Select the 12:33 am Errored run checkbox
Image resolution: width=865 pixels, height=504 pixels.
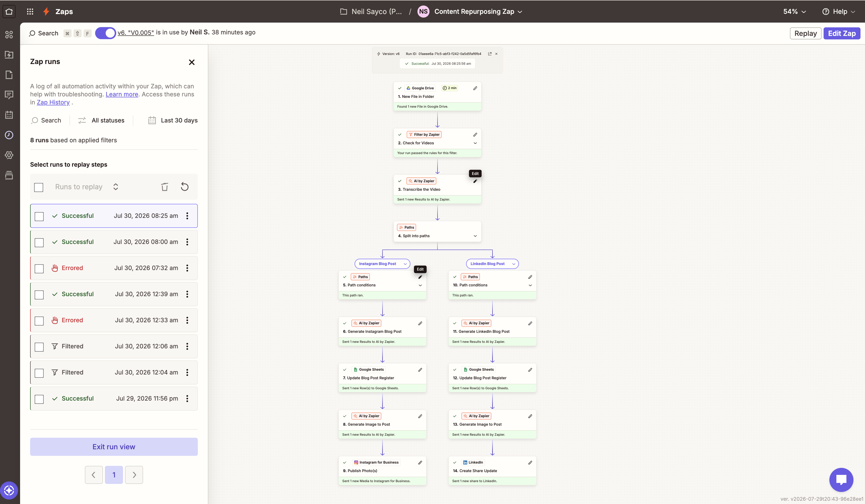pyautogui.click(x=39, y=321)
